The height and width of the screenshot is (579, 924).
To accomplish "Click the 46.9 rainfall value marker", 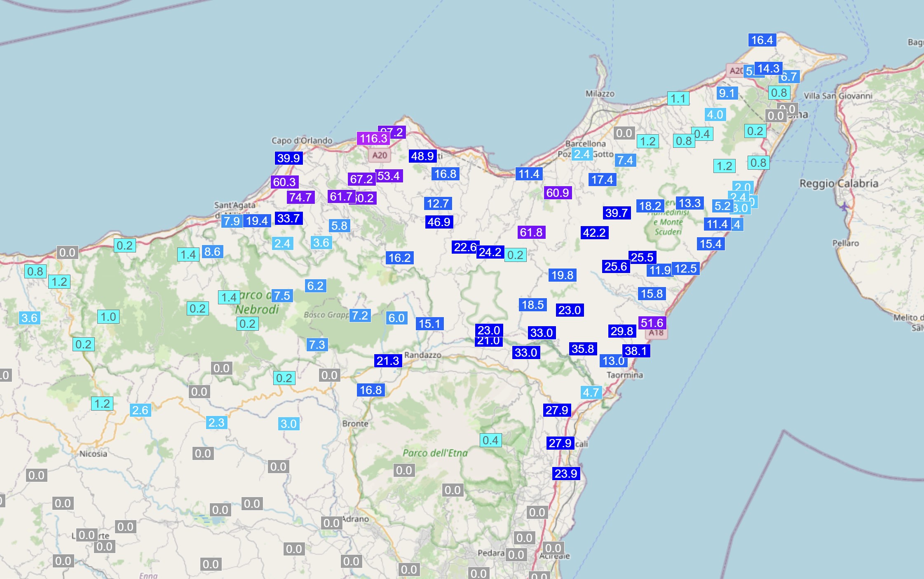I will [439, 222].
